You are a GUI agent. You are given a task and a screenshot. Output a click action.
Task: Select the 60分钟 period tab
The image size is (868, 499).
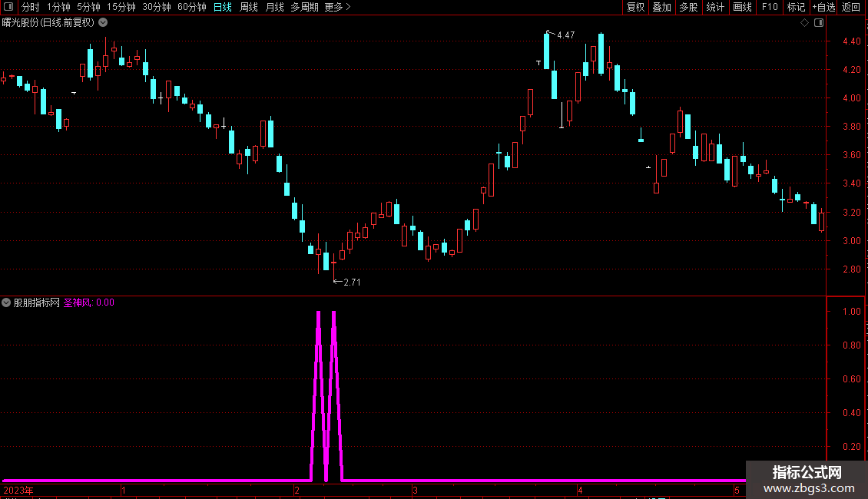pos(192,7)
